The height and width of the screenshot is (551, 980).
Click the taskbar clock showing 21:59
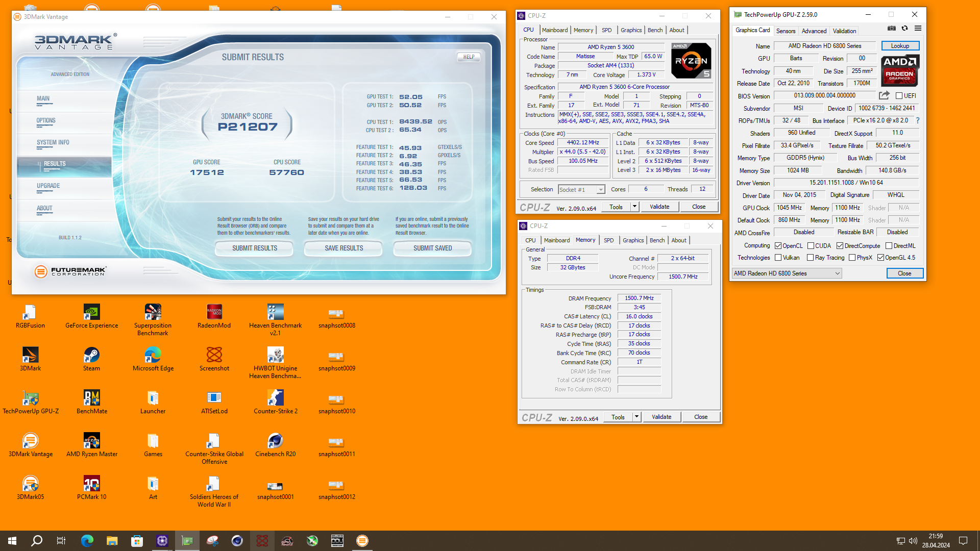936,541
